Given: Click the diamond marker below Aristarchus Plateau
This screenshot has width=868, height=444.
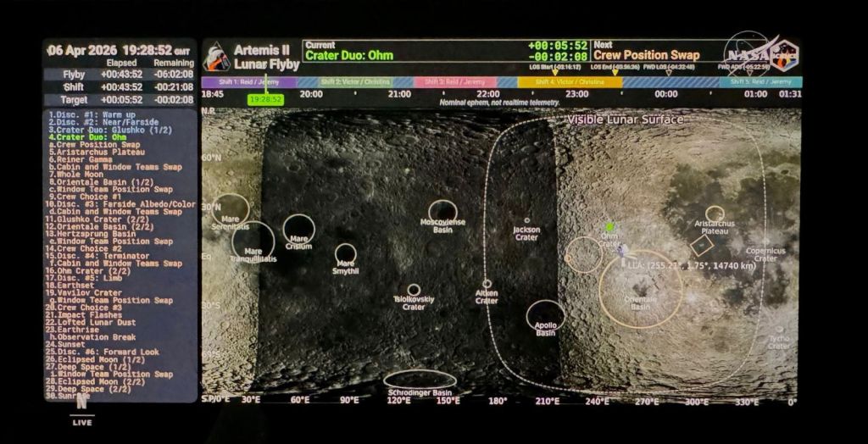Looking at the screenshot, I should coord(701,246).
